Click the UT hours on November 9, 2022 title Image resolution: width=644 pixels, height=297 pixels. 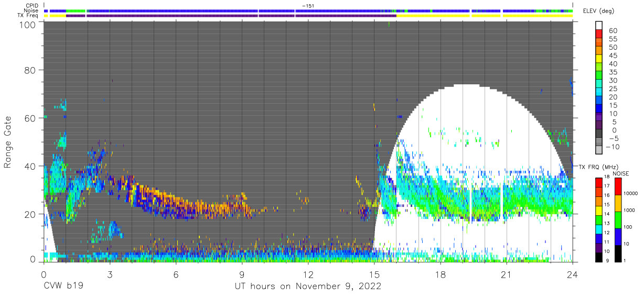(307, 287)
